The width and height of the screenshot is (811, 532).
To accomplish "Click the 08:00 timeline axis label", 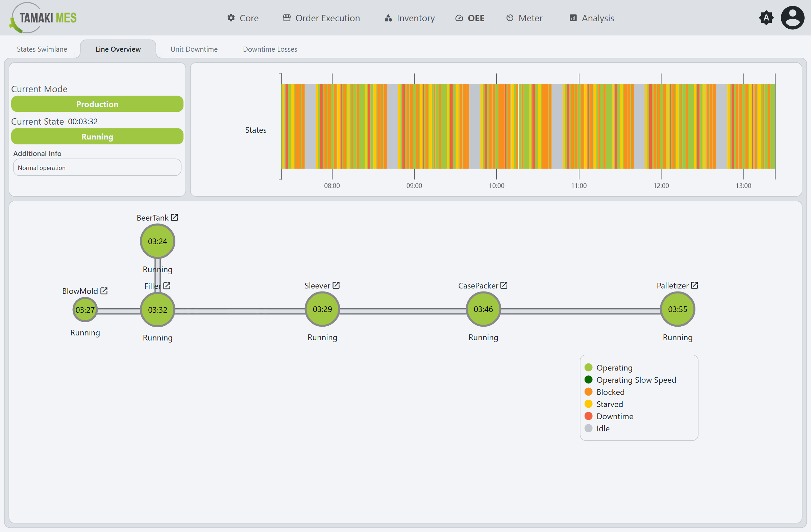I will point(332,186).
